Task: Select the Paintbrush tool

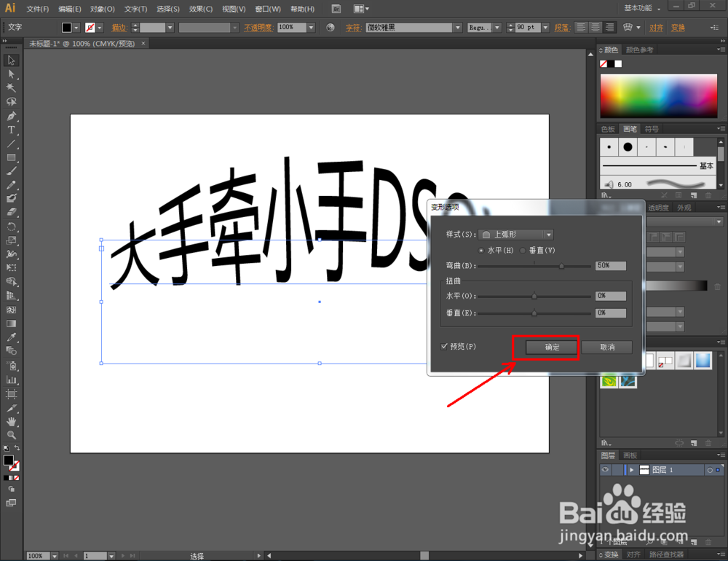Action: (x=11, y=171)
